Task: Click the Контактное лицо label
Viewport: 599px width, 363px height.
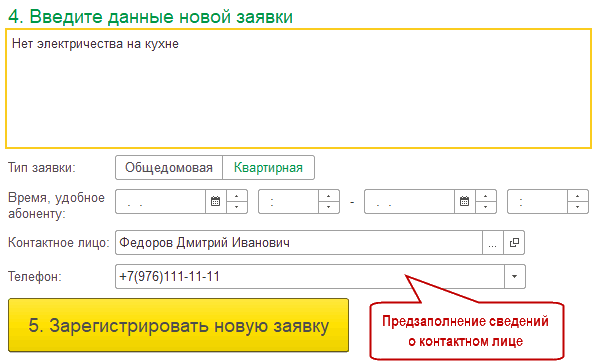Action: pos(59,243)
